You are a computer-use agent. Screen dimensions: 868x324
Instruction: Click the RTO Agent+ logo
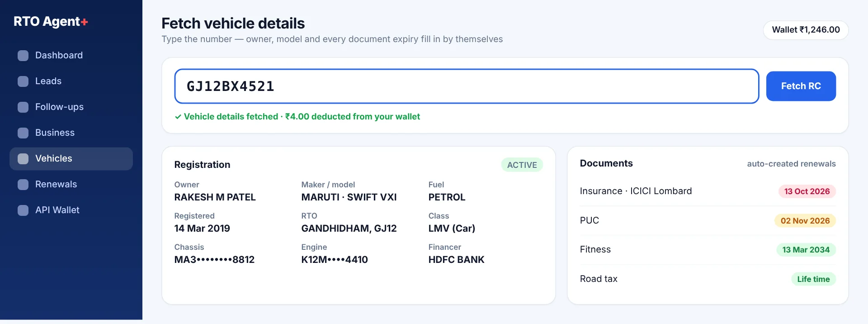(x=51, y=21)
